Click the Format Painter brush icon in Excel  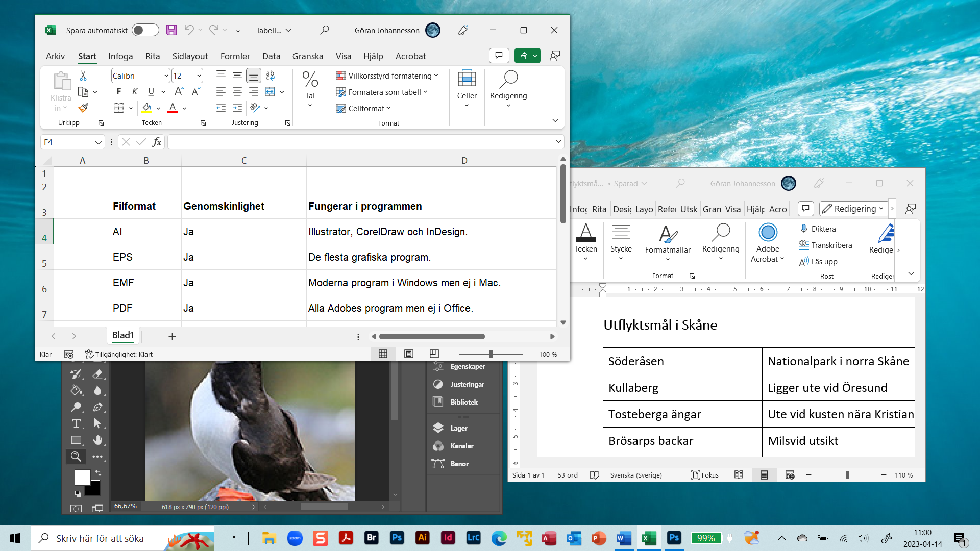coord(83,108)
